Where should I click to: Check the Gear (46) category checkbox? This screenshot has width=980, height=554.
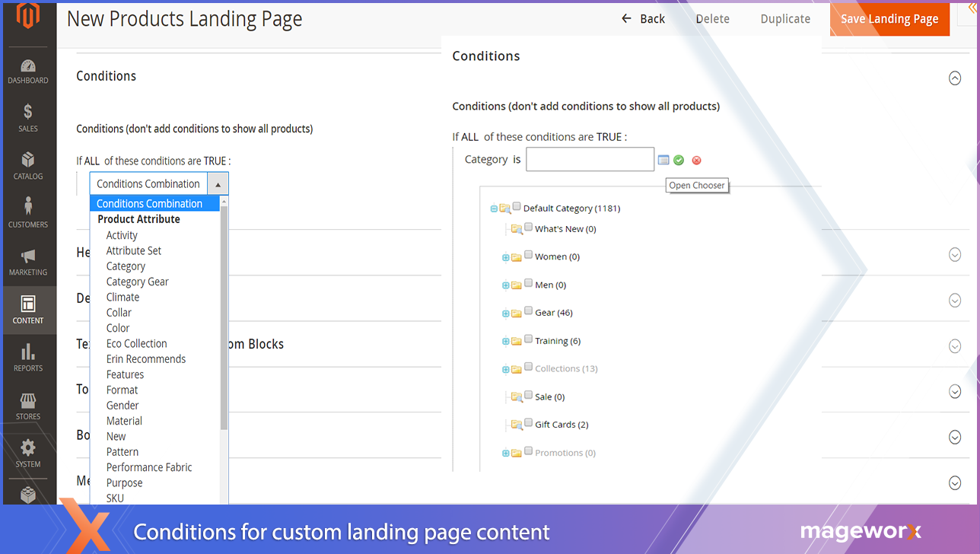528,311
